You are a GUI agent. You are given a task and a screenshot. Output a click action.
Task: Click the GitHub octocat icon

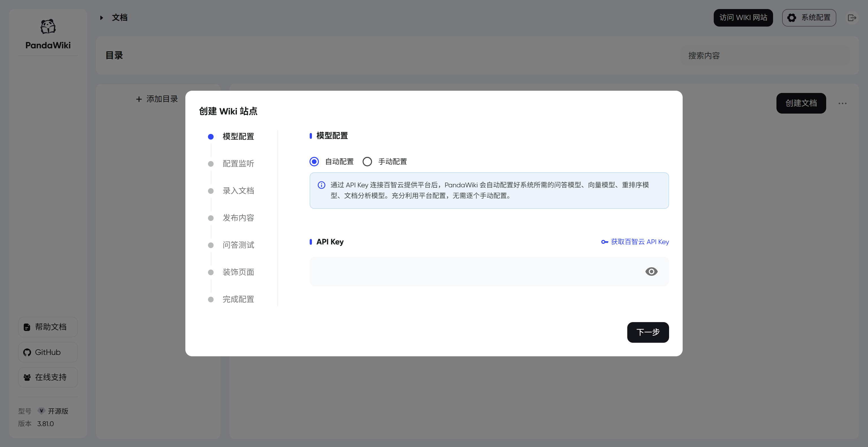27,352
